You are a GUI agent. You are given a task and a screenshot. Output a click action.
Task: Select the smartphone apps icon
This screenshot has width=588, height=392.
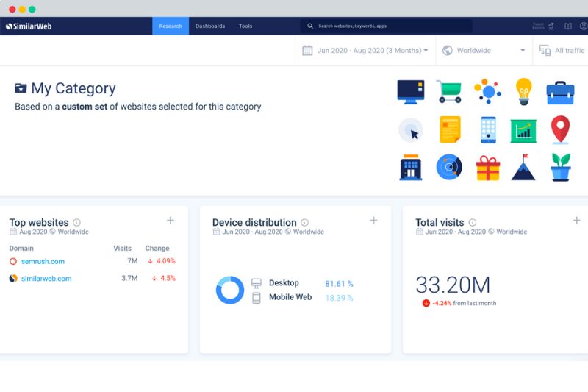(488, 129)
